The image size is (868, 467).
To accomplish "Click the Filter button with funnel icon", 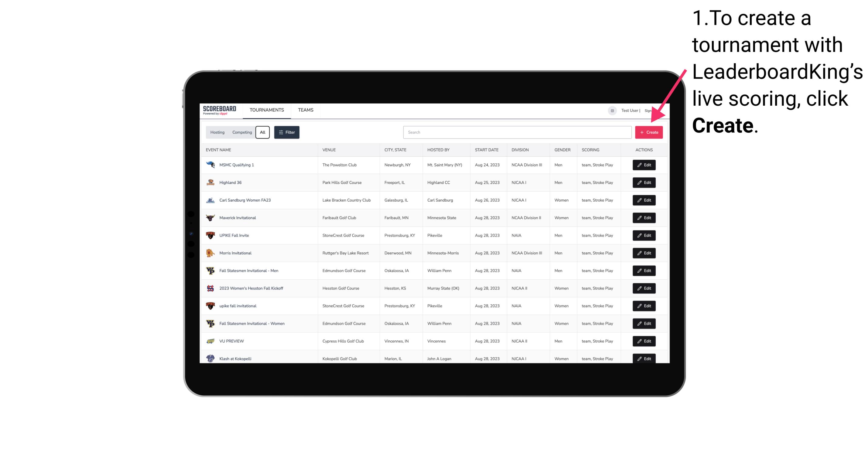I will [287, 132].
